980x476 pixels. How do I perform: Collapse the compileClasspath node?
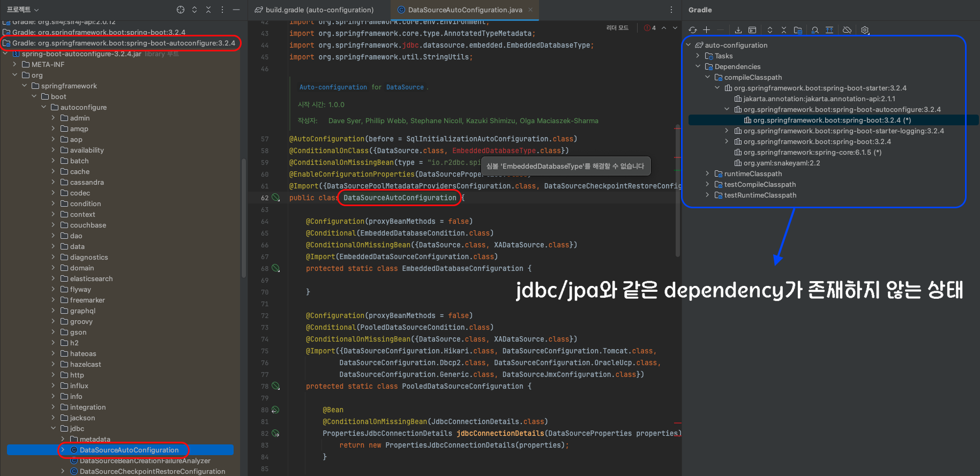(x=707, y=77)
